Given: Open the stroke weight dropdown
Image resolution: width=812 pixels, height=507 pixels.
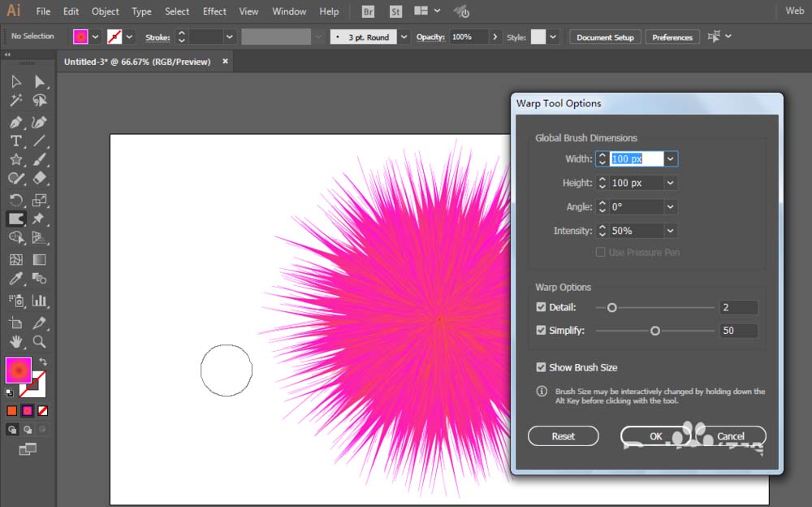Looking at the screenshot, I should click(x=230, y=37).
